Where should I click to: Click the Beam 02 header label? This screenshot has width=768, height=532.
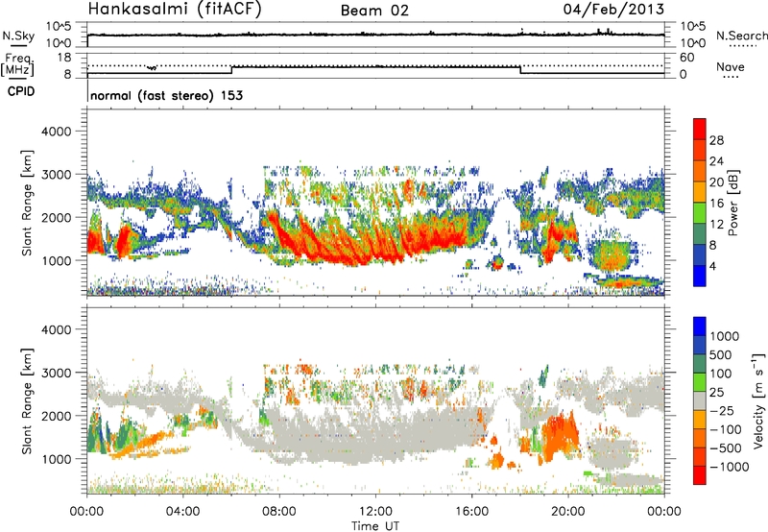374,11
